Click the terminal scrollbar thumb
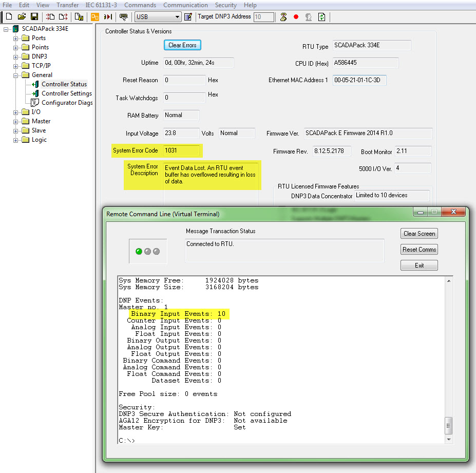This screenshot has height=473, width=476. (x=448, y=426)
